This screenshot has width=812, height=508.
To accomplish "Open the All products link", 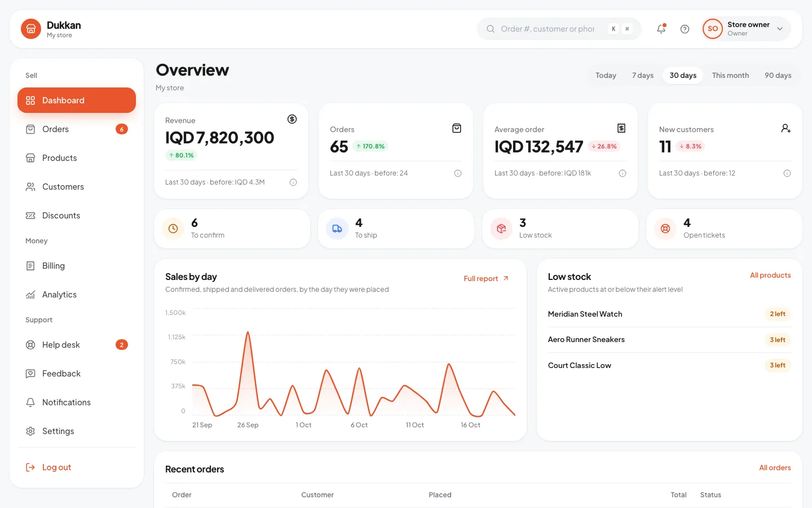I will 770,275.
